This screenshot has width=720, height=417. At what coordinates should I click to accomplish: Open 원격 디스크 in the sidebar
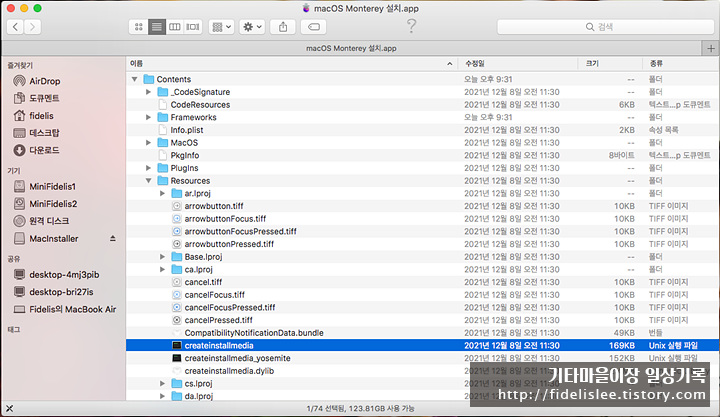41,221
